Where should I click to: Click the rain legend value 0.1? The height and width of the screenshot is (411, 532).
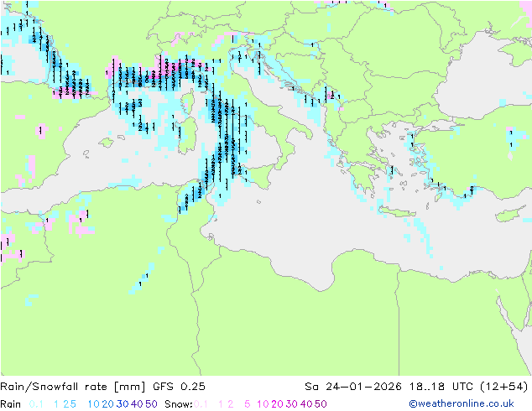[36, 404]
